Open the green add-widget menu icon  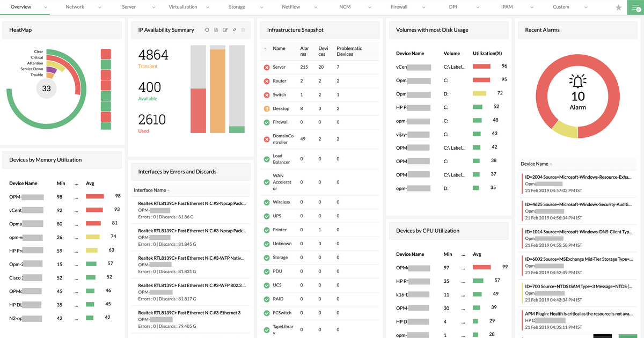click(635, 8)
